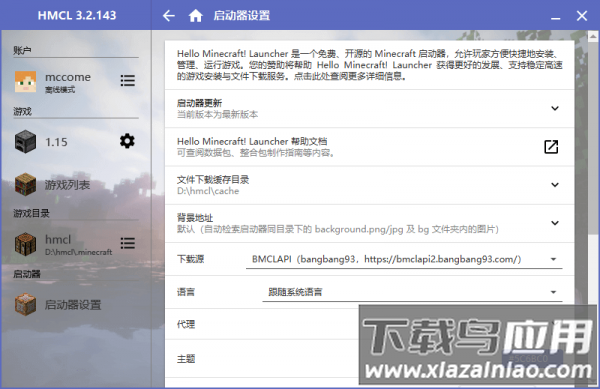600x389 pixels.
Task: Click the furnace icon for version 1.15
Action: pos(25,142)
